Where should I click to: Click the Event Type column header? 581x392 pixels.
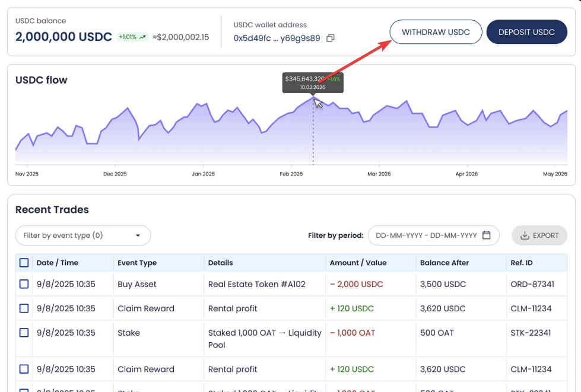click(137, 263)
